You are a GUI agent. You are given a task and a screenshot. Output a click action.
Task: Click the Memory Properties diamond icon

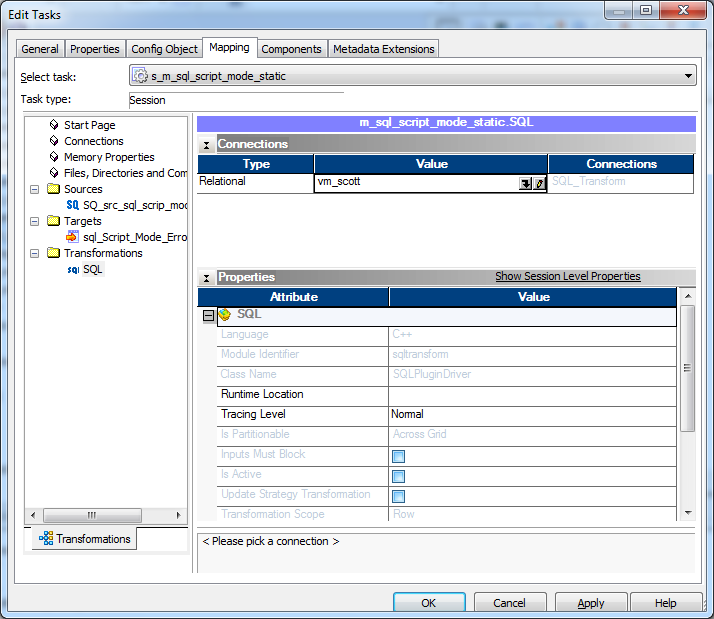(54, 157)
